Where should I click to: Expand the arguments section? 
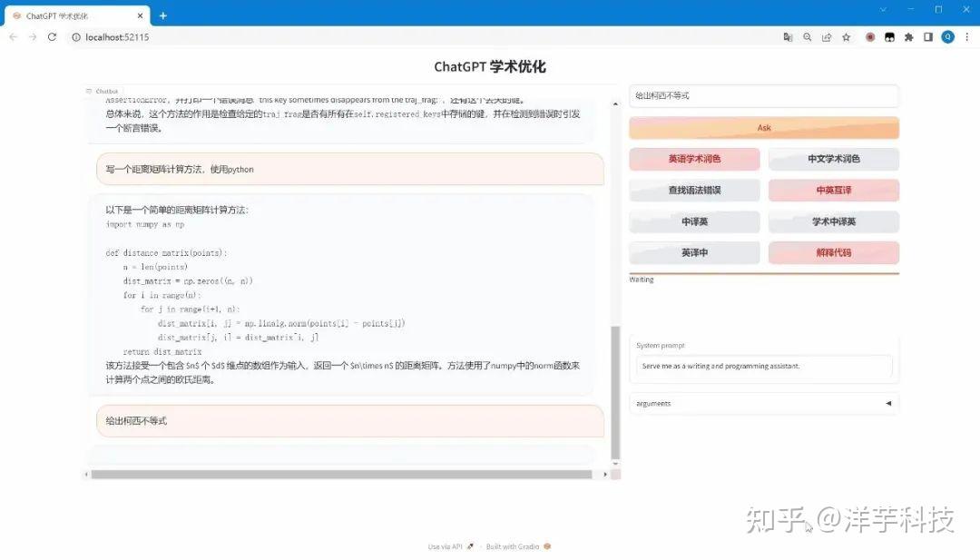tap(763, 403)
